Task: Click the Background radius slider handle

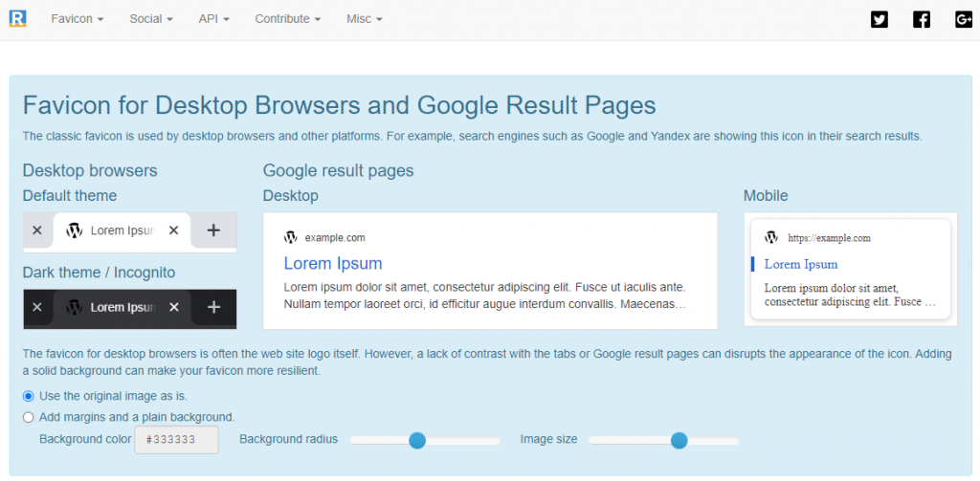Action: 417,440
